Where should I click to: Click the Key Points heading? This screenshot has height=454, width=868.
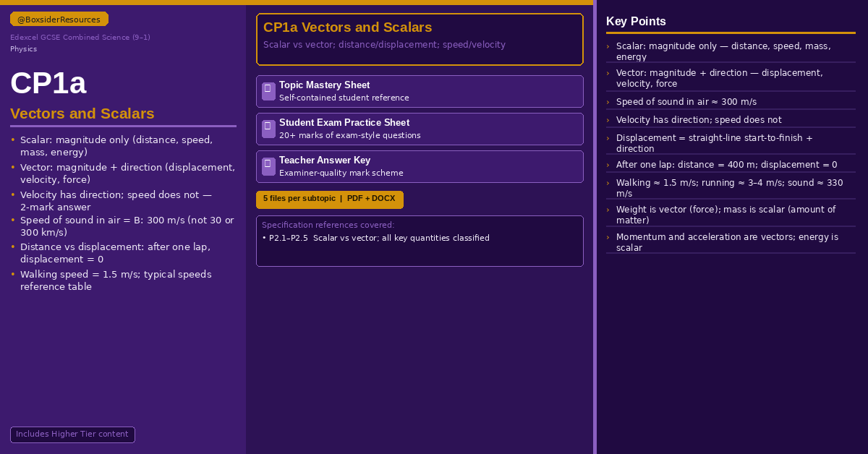coord(636,22)
